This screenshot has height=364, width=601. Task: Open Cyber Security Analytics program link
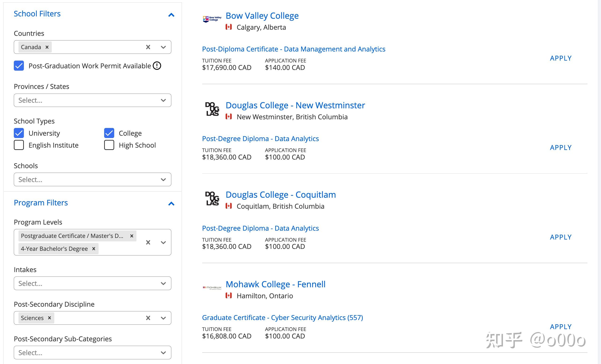(282, 318)
